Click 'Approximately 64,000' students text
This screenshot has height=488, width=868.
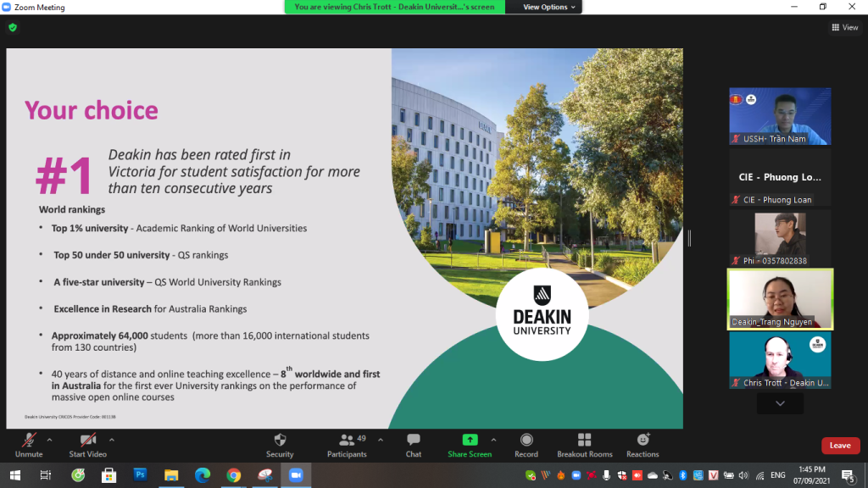click(100, 335)
